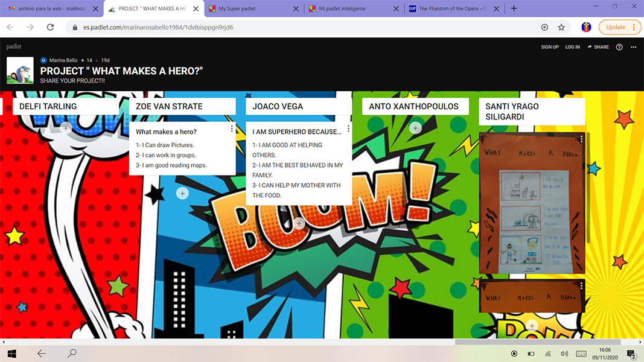Add a post below Zoe Van Strate's note
Viewport: 644px width, 362px height.
182,193
